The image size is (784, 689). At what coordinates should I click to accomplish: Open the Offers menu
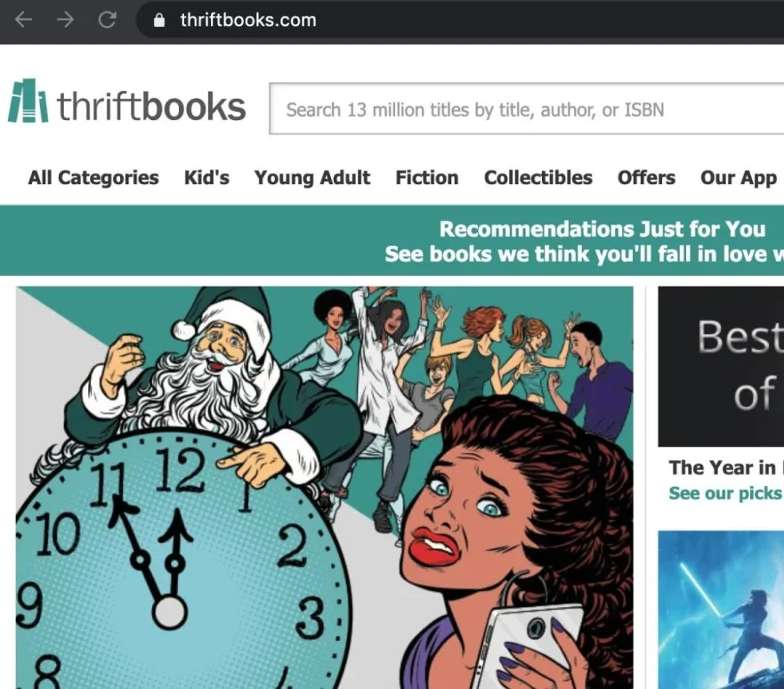[x=646, y=177]
